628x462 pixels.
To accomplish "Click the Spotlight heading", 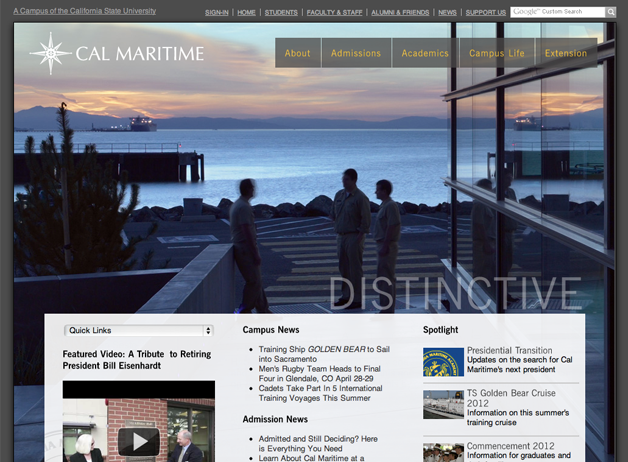I will (x=441, y=330).
